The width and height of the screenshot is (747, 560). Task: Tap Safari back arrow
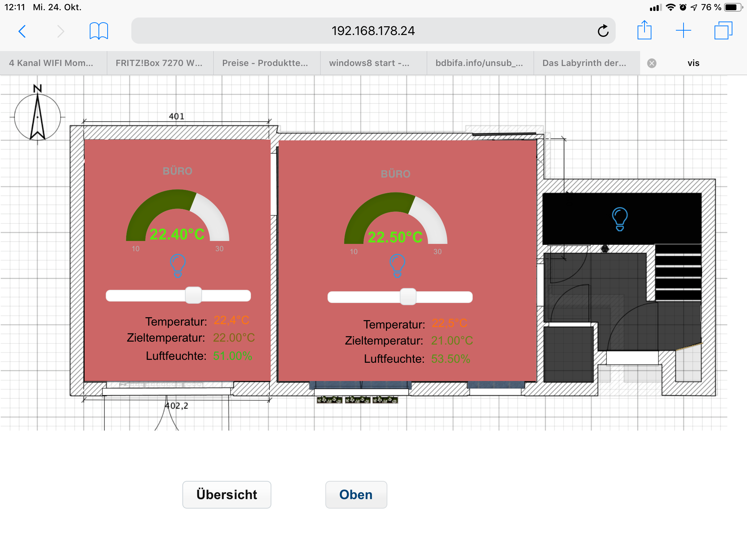pos(22,31)
